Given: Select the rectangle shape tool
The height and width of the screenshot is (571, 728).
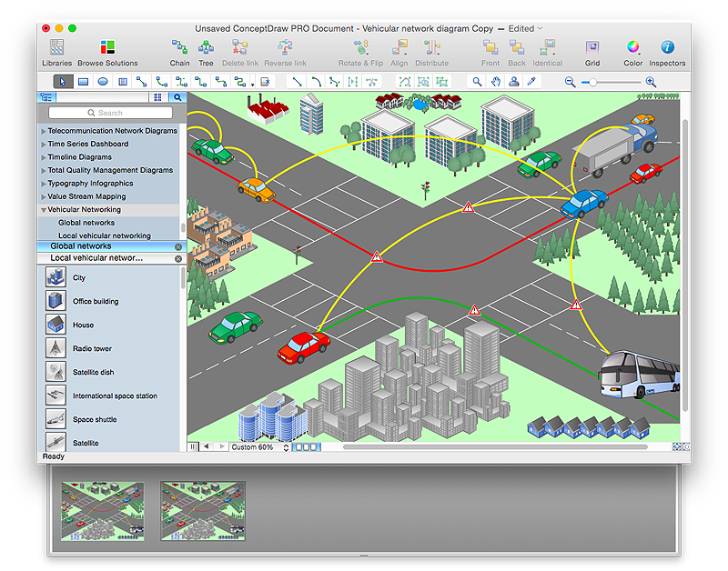Looking at the screenshot, I should coord(83,82).
